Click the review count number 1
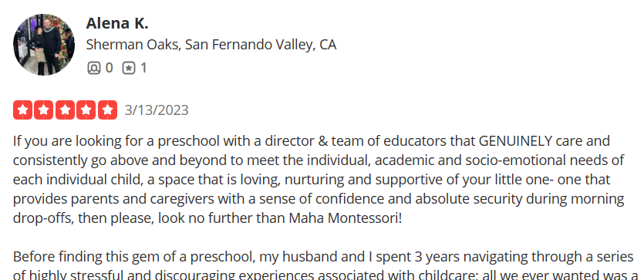The width and height of the screenshot is (644, 280). pyautogui.click(x=143, y=68)
